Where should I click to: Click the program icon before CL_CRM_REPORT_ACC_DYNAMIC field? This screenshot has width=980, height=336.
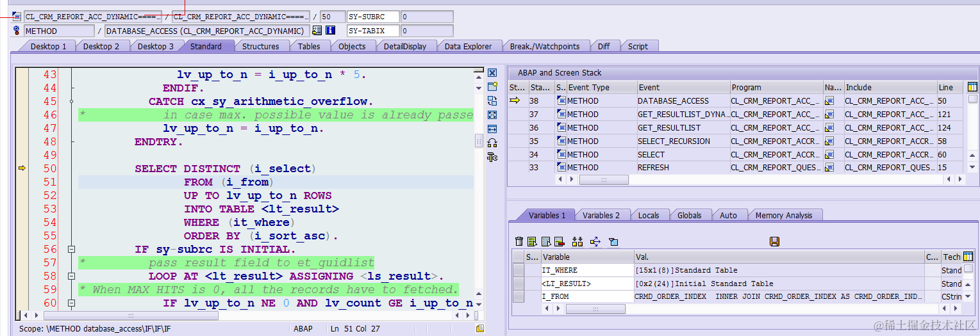pyautogui.click(x=17, y=17)
